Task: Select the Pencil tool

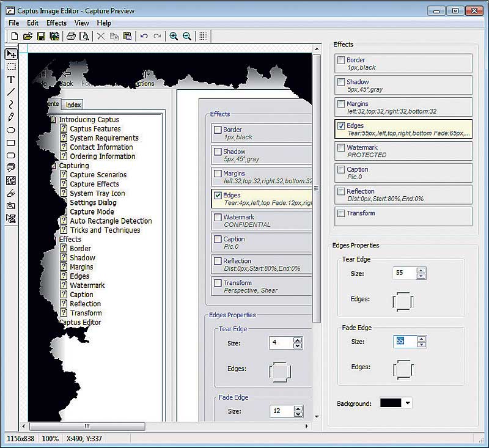Action: (x=11, y=117)
